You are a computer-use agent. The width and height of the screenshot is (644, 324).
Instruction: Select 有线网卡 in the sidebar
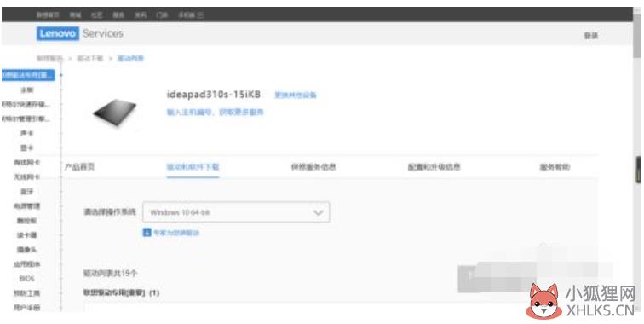[27, 162]
